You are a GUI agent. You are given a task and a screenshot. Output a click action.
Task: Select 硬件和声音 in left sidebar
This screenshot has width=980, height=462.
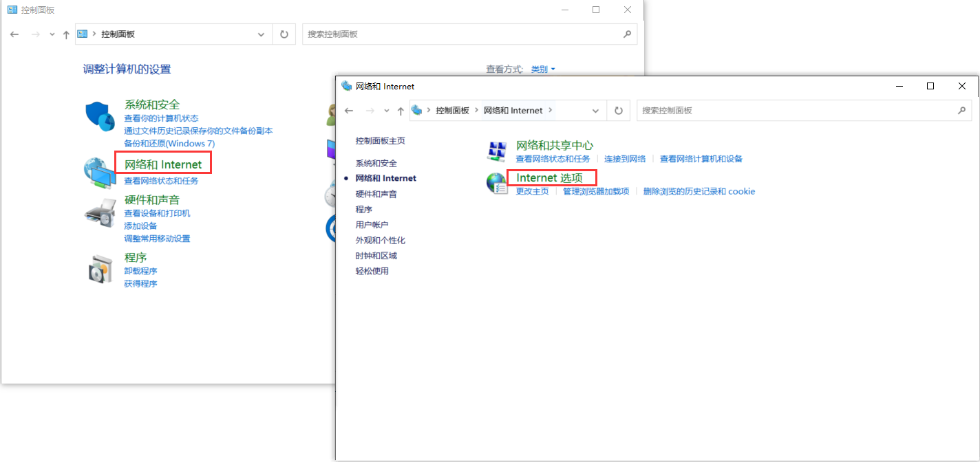pyautogui.click(x=376, y=194)
